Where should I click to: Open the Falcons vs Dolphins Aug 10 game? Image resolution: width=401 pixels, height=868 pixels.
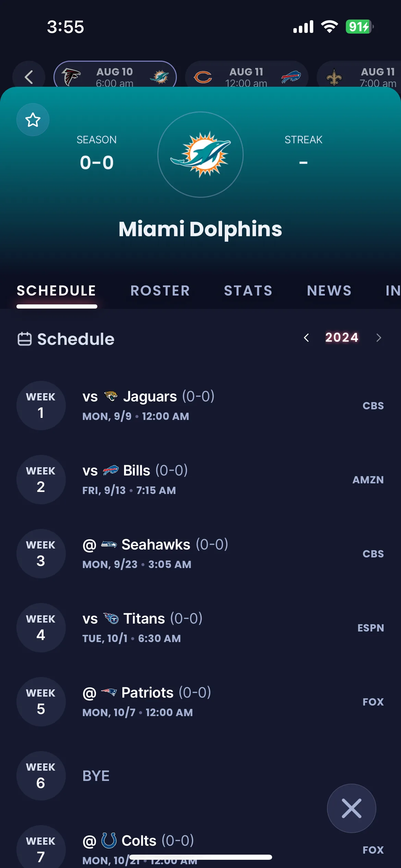pyautogui.click(x=115, y=76)
